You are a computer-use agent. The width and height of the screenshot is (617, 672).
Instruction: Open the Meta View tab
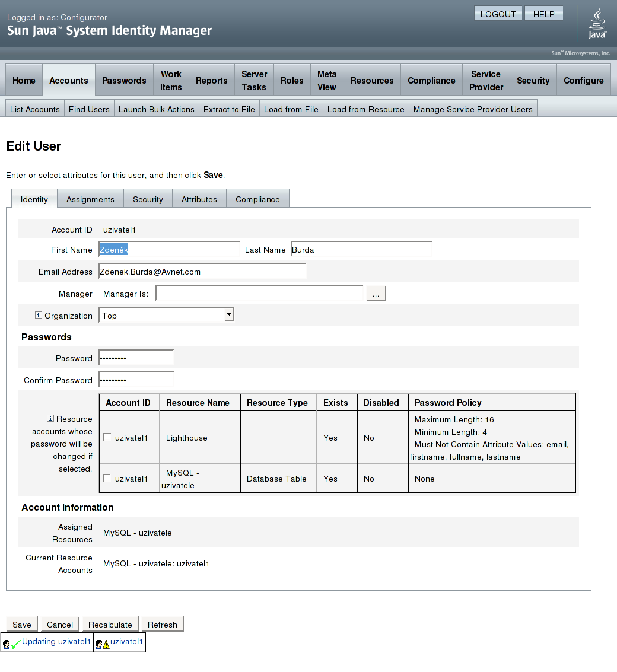click(327, 80)
